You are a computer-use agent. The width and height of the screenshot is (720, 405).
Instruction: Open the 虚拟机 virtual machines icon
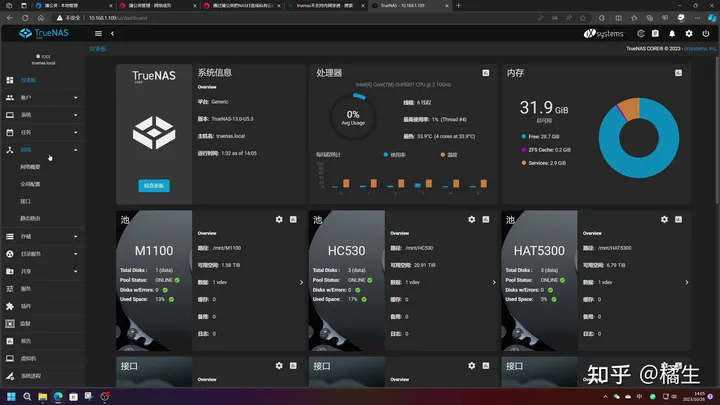[10, 358]
